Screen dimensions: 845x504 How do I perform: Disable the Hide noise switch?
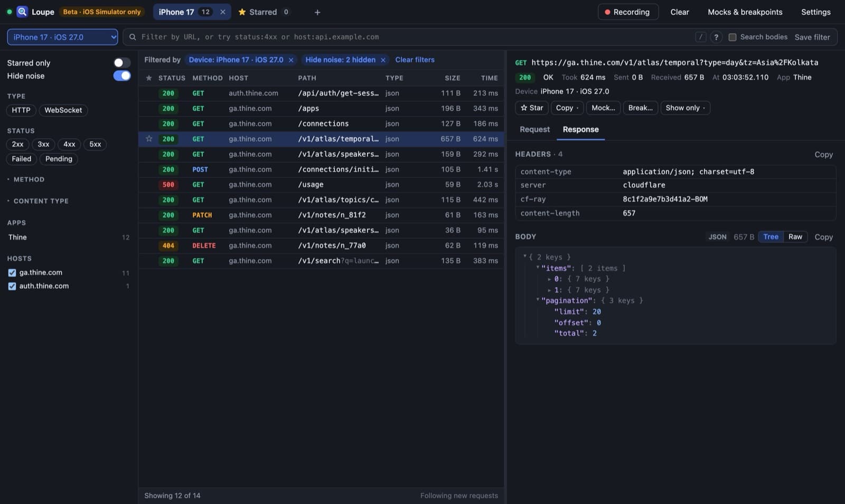[x=122, y=76]
